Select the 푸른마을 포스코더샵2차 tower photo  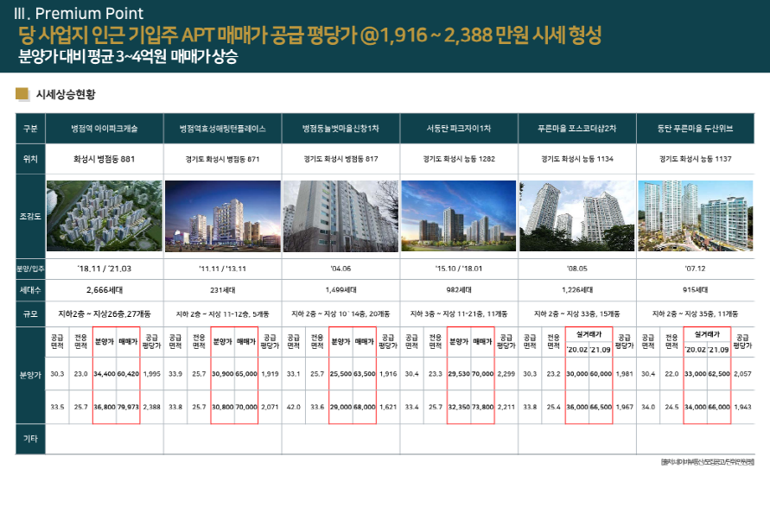(x=576, y=215)
